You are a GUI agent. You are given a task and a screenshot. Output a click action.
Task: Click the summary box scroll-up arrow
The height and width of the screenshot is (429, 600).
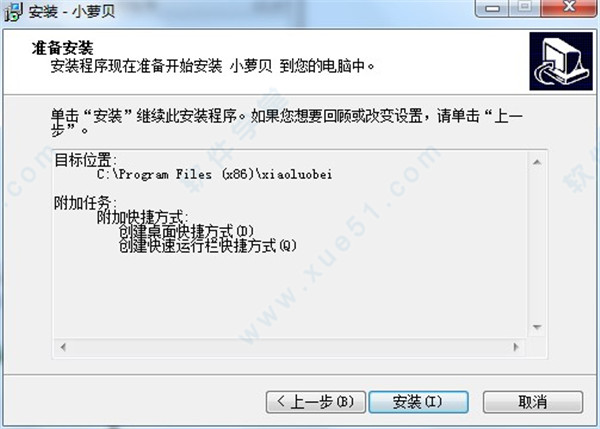pyautogui.click(x=537, y=162)
